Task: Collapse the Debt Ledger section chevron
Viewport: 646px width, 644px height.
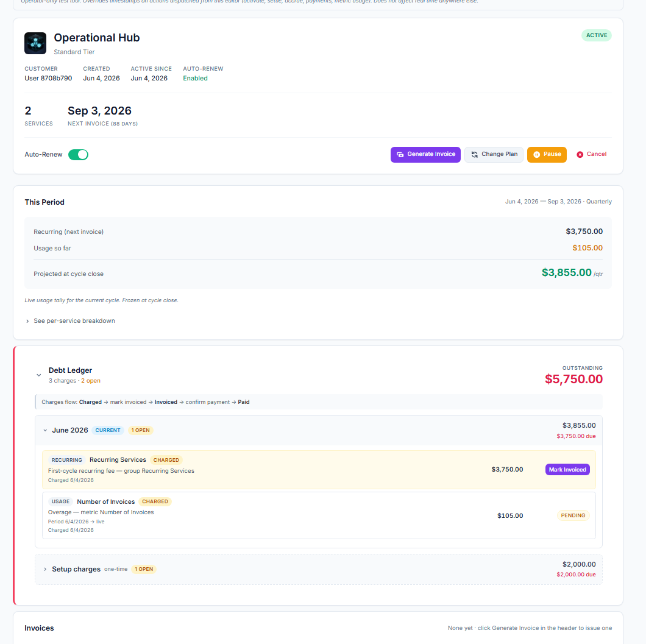Action: tap(39, 375)
